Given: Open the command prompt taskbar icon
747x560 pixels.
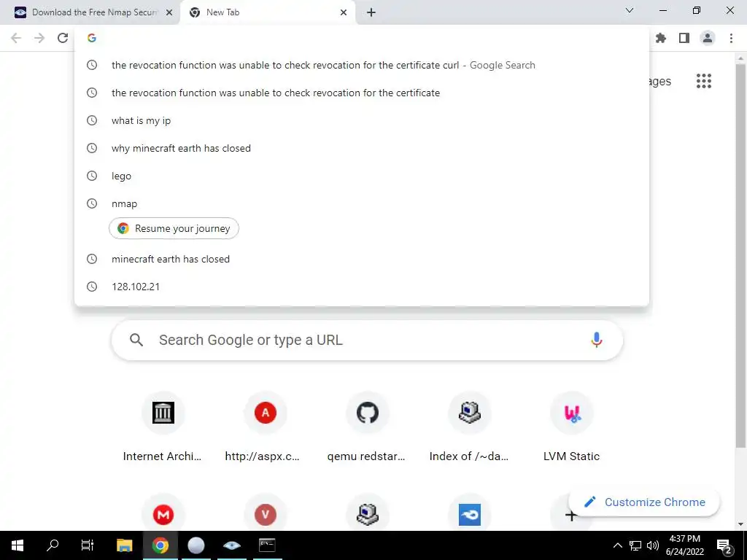Looking at the screenshot, I should coord(267,545).
